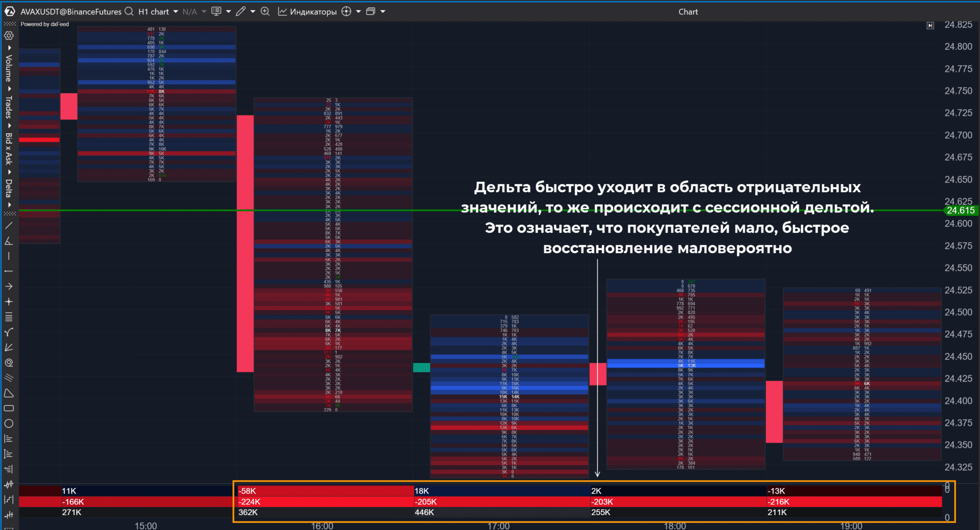Screen dimensions: 980x530
Task: Open chart settings gear icon
Action: tap(9, 35)
